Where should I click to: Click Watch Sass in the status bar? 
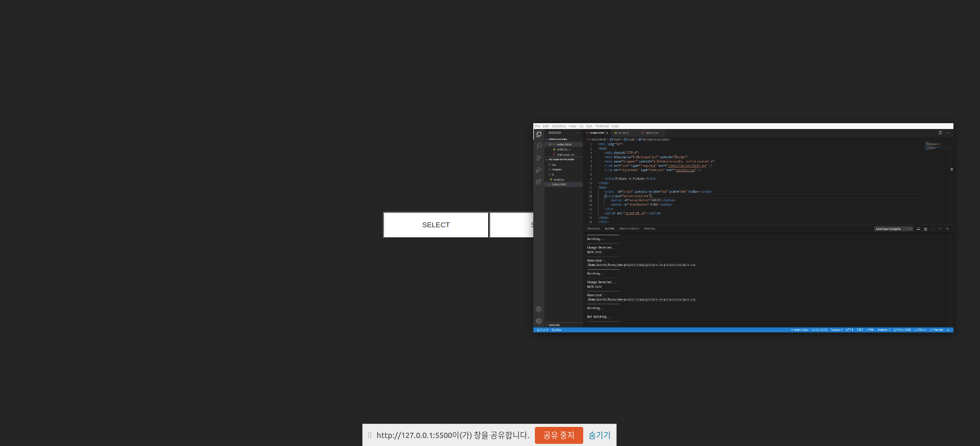[799, 330]
